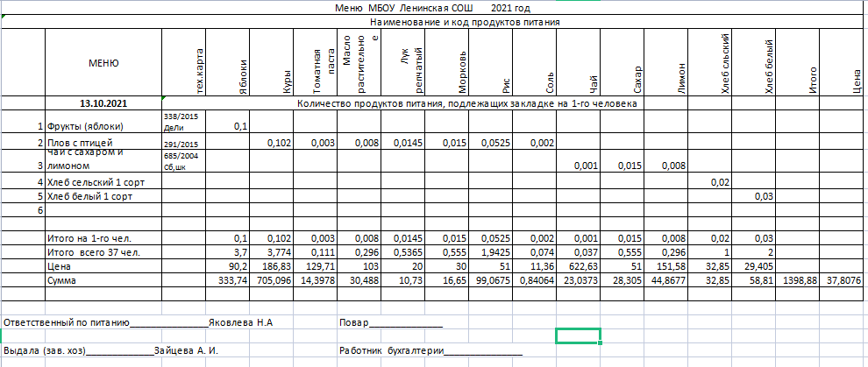This screenshot has height=367, width=868.
Task: Click the chicken sum cell 705,096
Action: pyautogui.click(x=274, y=279)
